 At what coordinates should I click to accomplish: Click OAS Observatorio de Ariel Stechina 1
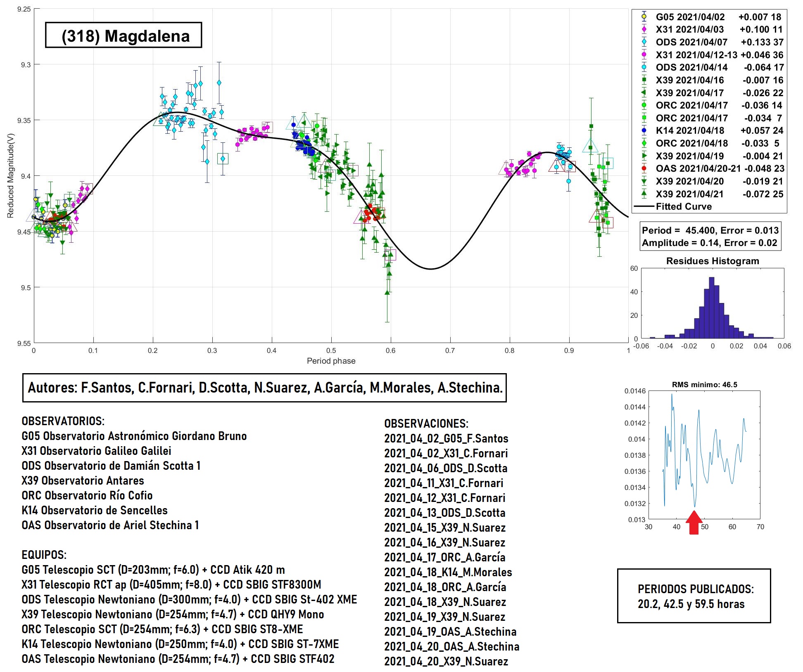(x=110, y=525)
